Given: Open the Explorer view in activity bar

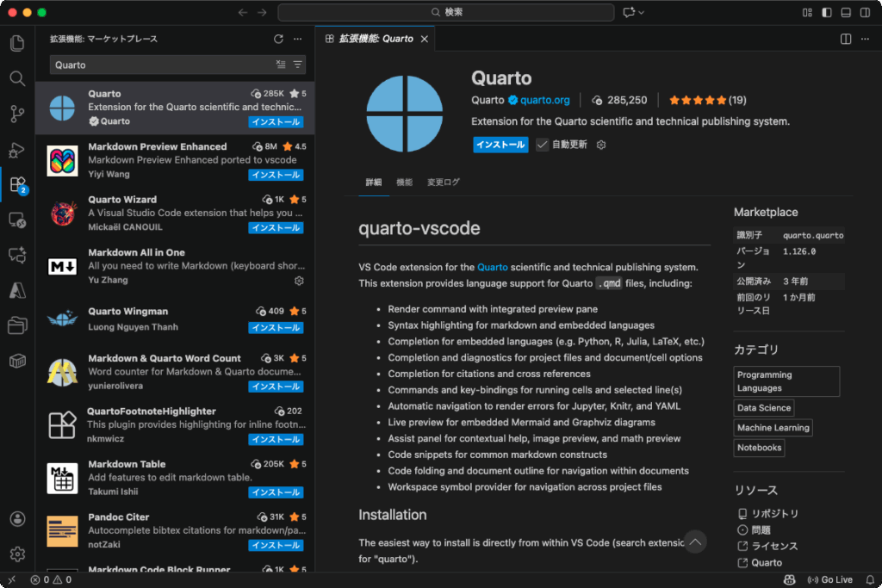Looking at the screenshot, I should 17,43.
